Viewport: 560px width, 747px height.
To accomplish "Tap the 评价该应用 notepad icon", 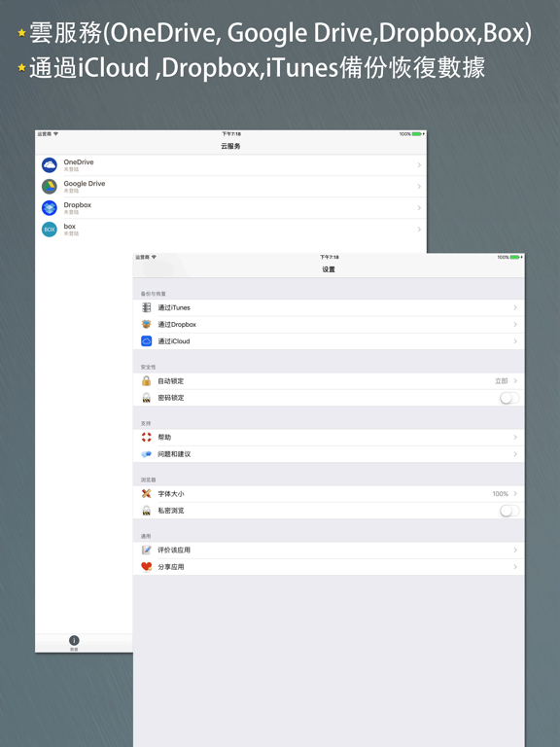I will coord(147,550).
